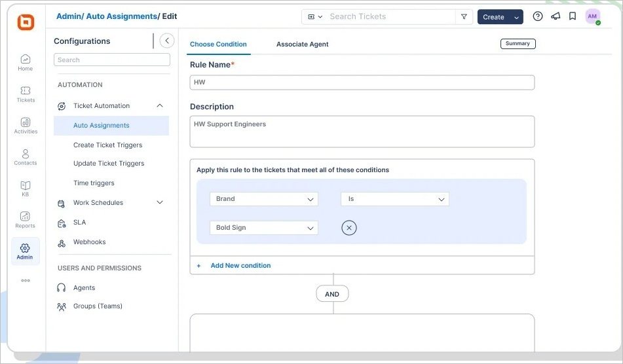Collapse the Configurations panel with arrow
Screen dimensions: 623x364
click(x=167, y=41)
